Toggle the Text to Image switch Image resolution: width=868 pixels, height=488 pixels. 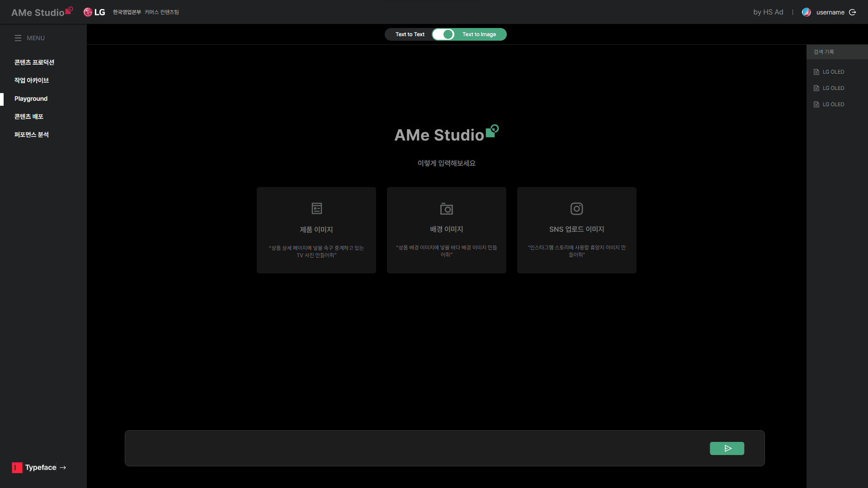(443, 34)
